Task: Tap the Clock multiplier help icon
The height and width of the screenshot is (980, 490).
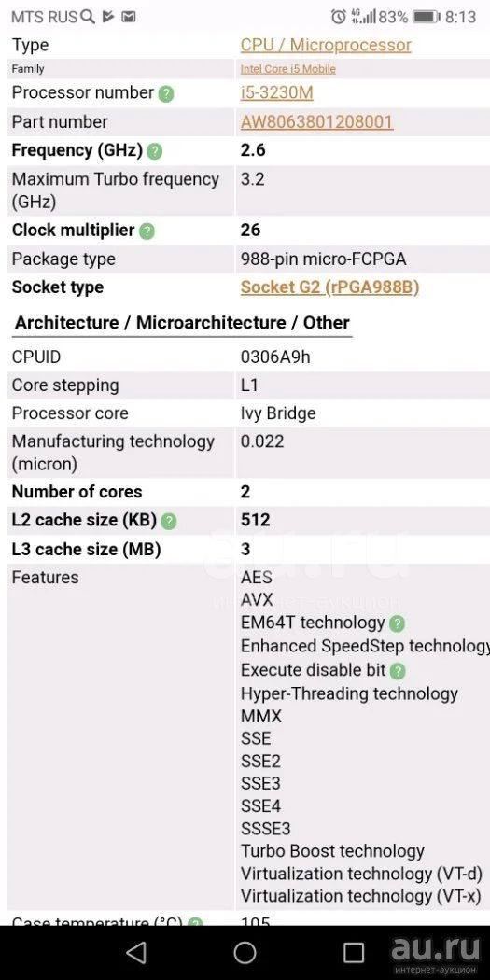Action: (x=147, y=231)
